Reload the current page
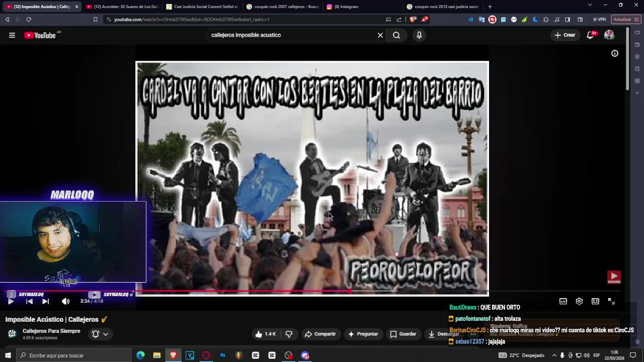 point(29,20)
